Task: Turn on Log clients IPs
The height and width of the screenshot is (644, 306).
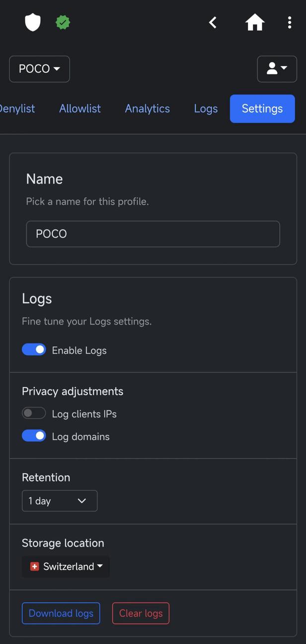Action: point(34,413)
